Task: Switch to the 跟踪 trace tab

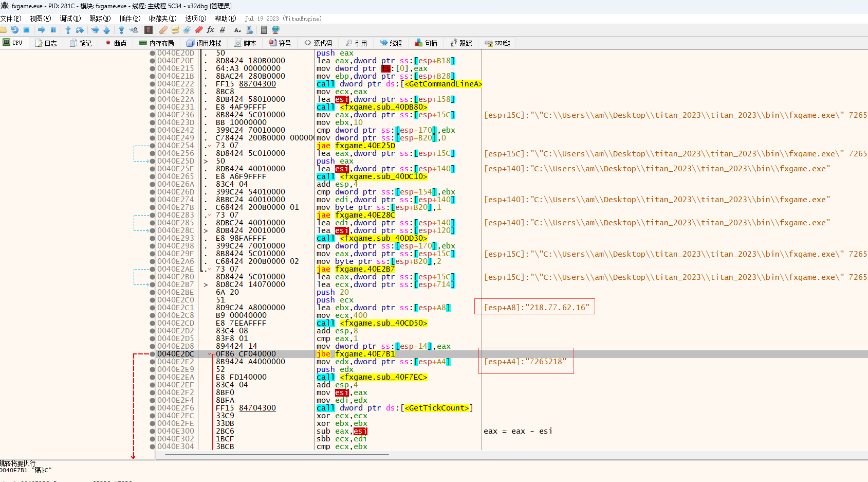Action: coord(461,43)
